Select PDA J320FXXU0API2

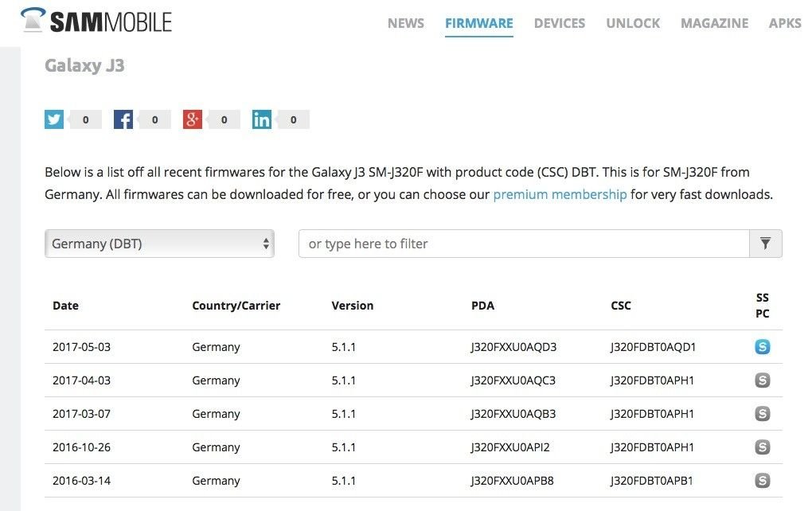click(x=510, y=447)
